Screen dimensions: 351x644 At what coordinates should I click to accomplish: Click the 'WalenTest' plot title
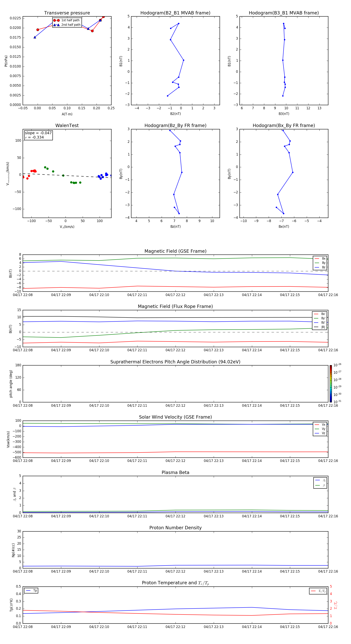click(67, 125)
